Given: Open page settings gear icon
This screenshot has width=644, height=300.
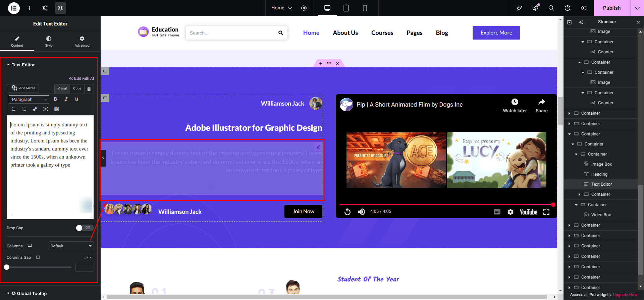Looking at the screenshot, I should [304, 8].
